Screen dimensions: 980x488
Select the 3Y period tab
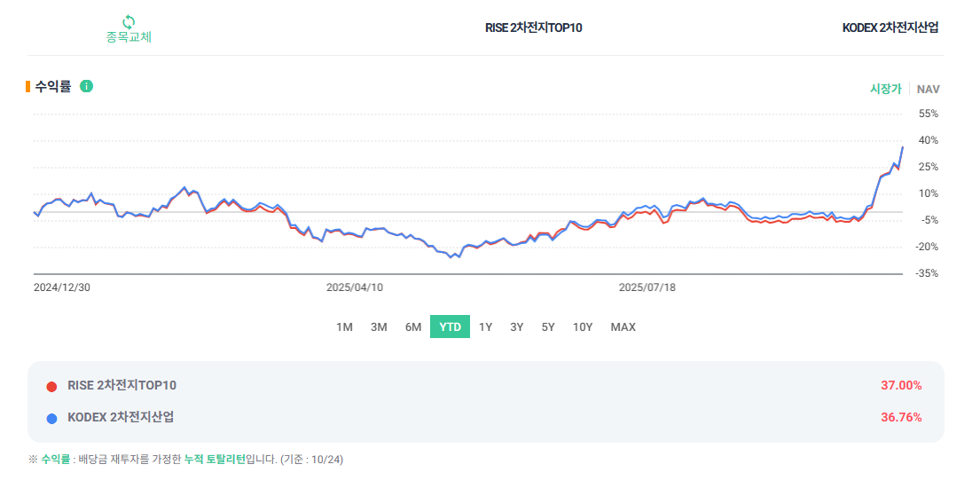tap(516, 327)
